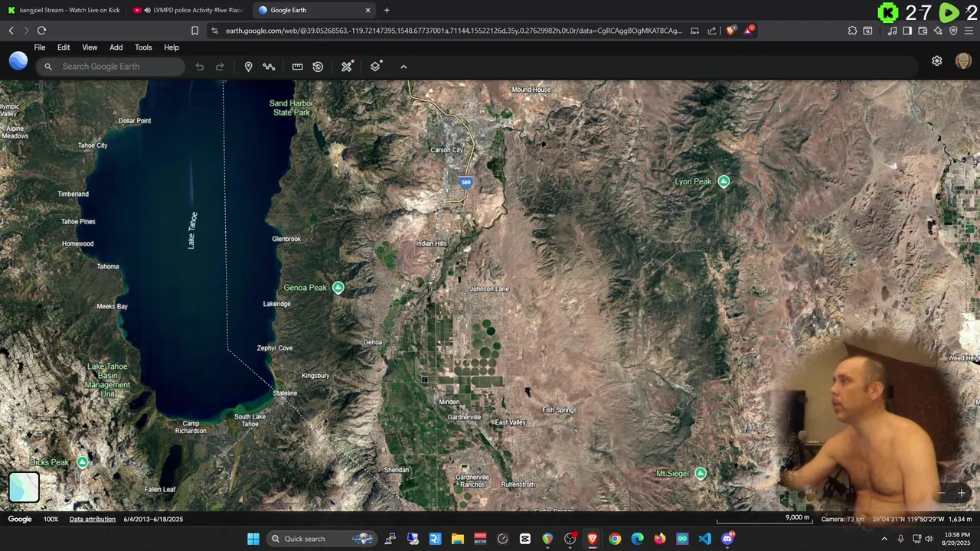Screen dimensions: 980x551
Task: Open the Add menu
Action: (x=116, y=47)
